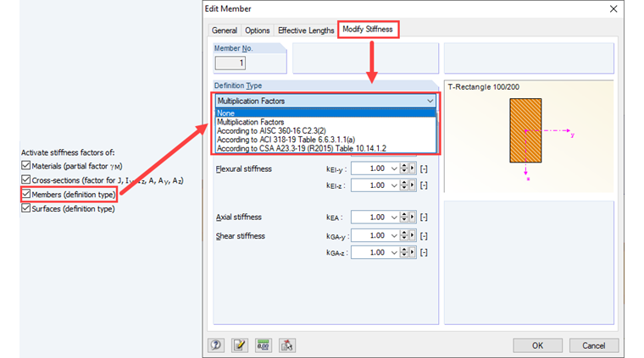Choose Multiplication Factors list option
The width and height of the screenshot is (644, 358).
(x=325, y=122)
